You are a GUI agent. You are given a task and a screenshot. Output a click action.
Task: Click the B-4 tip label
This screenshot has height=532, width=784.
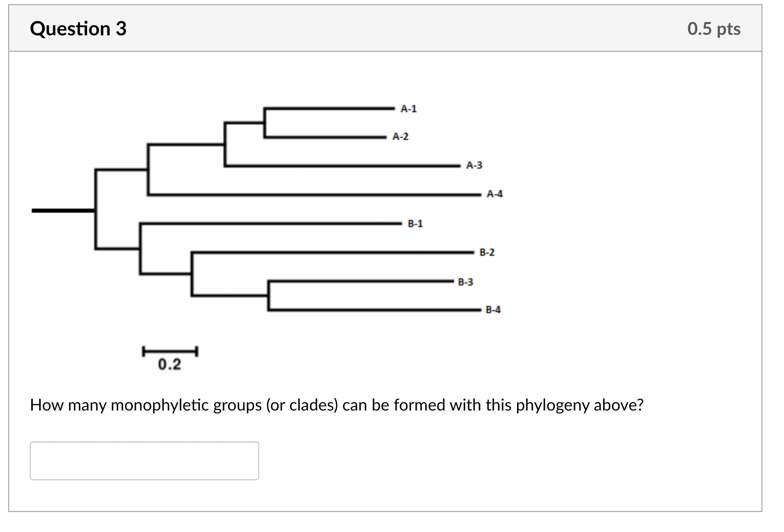pos(492,310)
